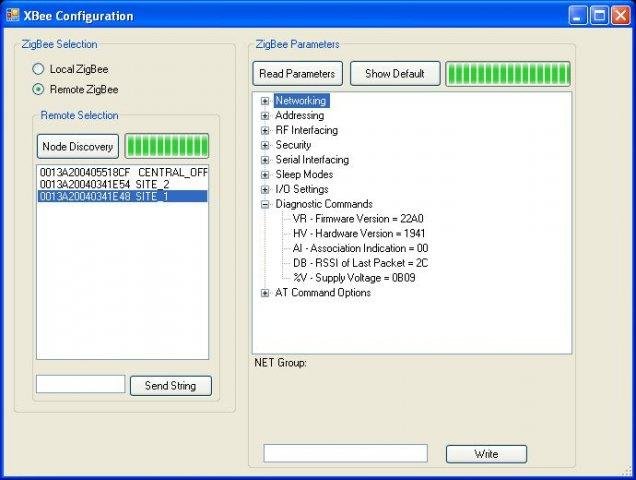Select the I/O Settings tree label
The width and height of the screenshot is (636, 480).
[302, 189]
